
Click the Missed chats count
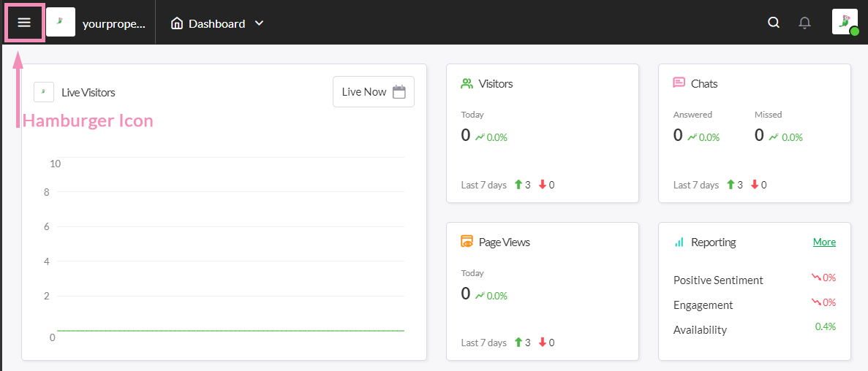coord(759,135)
